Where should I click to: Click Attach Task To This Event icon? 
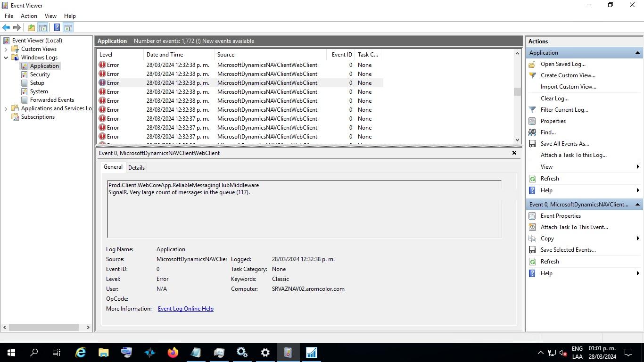pos(532,227)
